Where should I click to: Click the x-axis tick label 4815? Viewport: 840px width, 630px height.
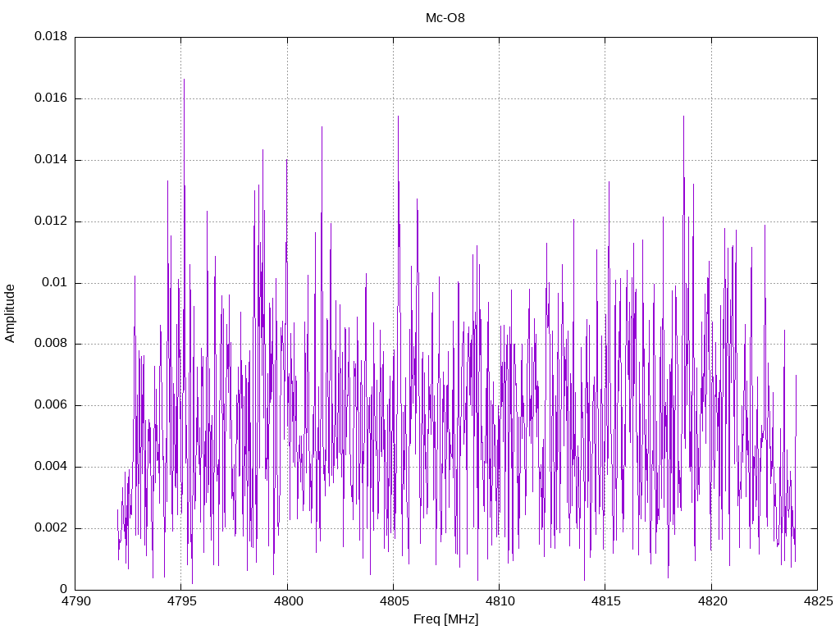coord(606,601)
